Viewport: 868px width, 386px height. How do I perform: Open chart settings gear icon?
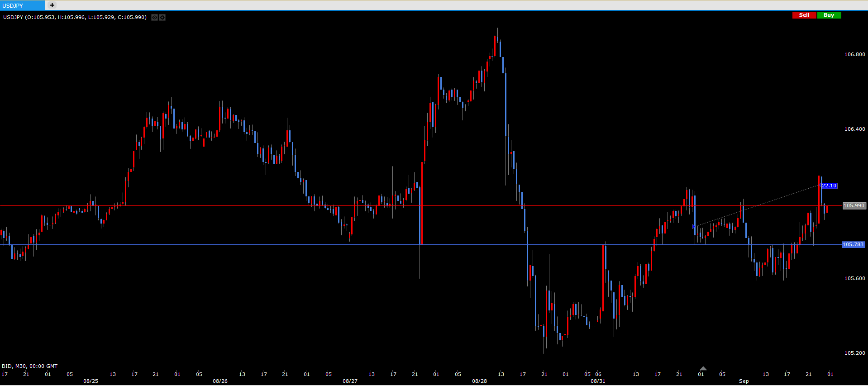pyautogui.click(x=162, y=17)
